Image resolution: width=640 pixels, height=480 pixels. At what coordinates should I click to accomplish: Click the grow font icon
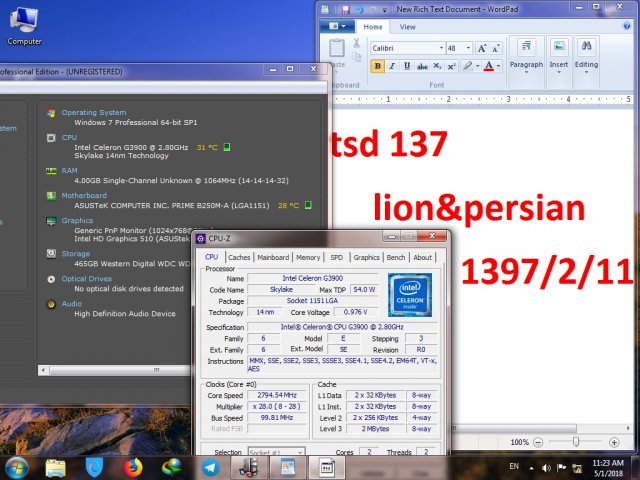[483, 48]
